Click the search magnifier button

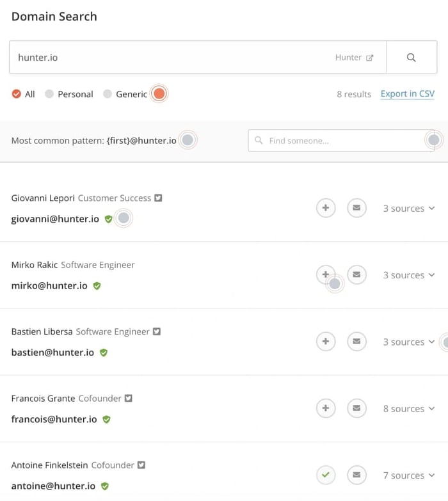click(411, 58)
